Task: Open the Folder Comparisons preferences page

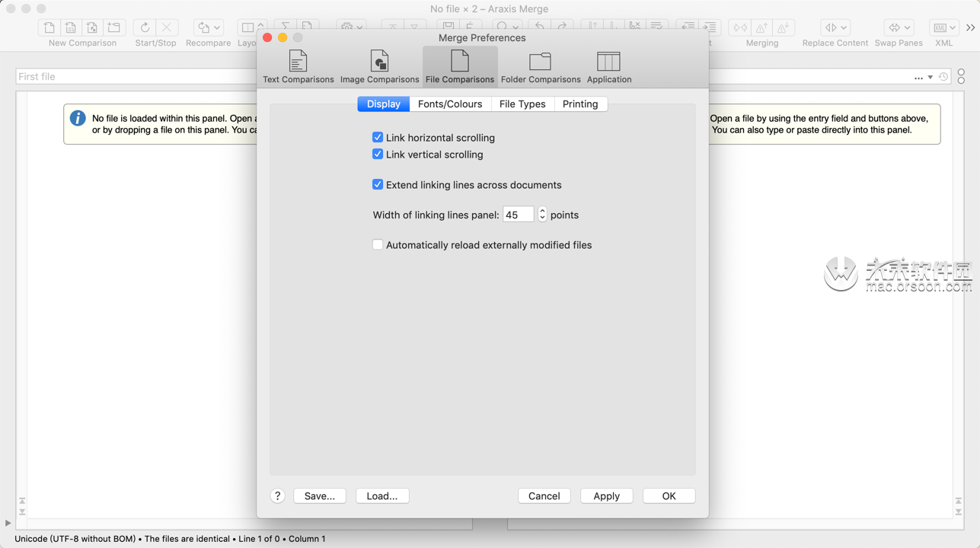Action: tap(541, 66)
